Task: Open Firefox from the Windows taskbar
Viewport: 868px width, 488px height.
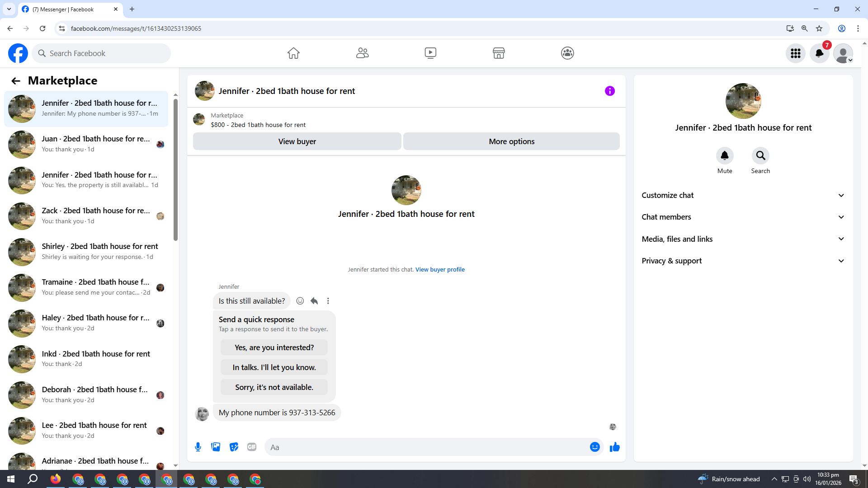Action: [x=56, y=479]
